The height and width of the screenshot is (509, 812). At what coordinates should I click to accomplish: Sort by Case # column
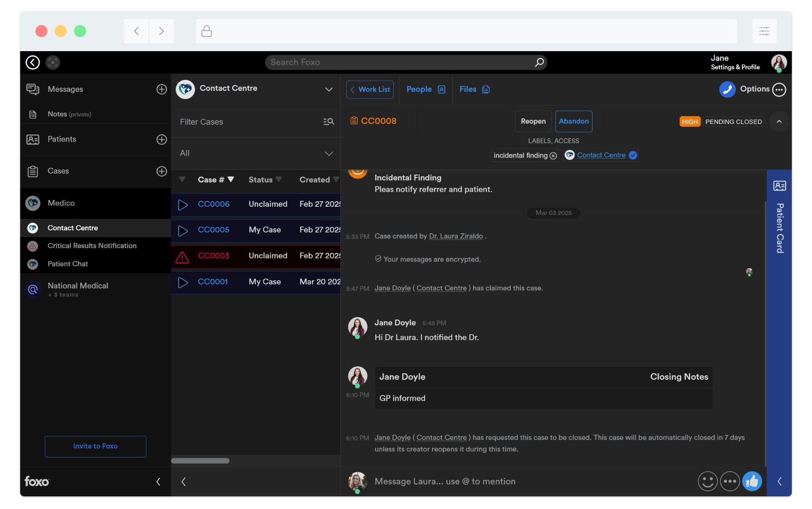click(216, 180)
